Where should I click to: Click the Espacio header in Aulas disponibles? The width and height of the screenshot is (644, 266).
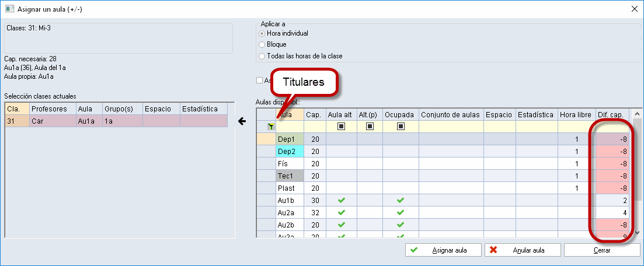500,115
